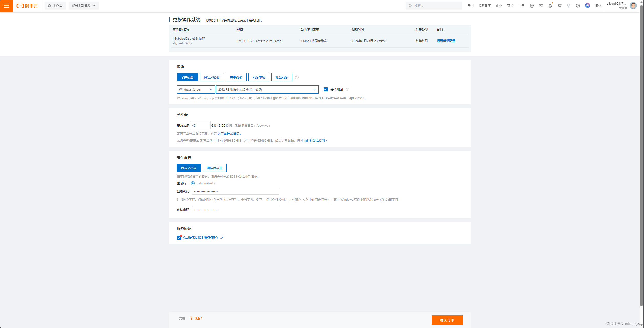Click help icon next to 社区镜像
Viewport: 644px width, 328px height.
point(297,77)
